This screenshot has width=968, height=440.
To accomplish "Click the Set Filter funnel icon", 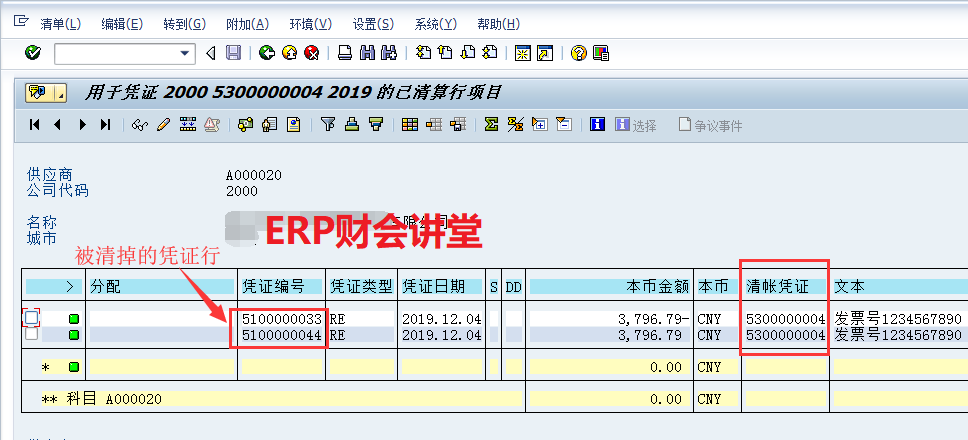I will (x=328, y=125).
